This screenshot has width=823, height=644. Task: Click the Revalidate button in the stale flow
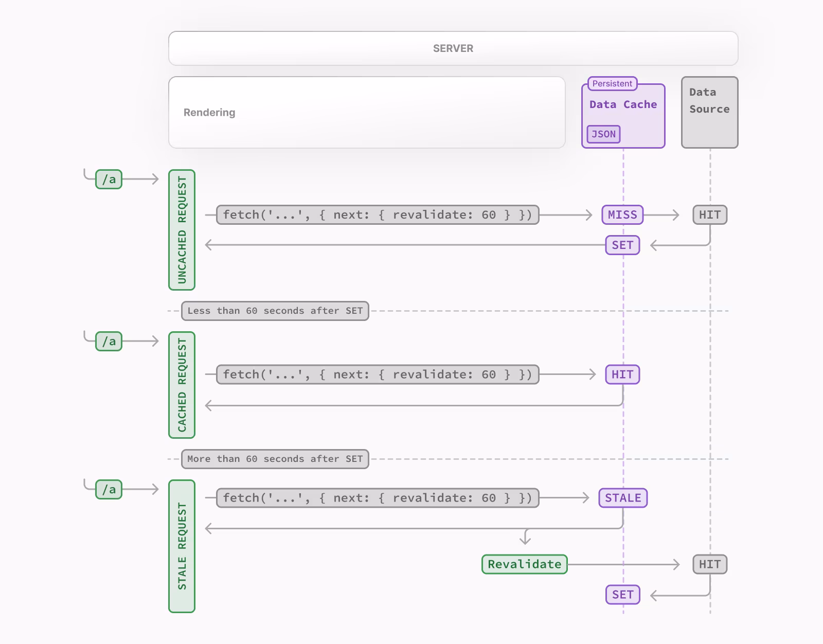pyautogui.click(x=524, y=564)
